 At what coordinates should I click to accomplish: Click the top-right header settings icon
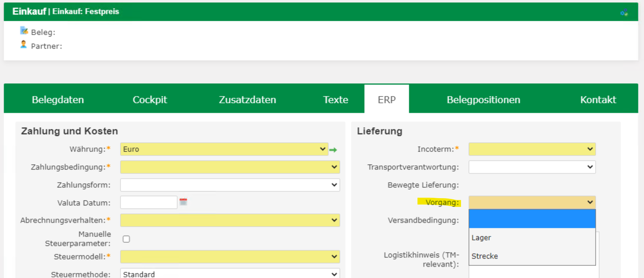(x=624, y=12)
